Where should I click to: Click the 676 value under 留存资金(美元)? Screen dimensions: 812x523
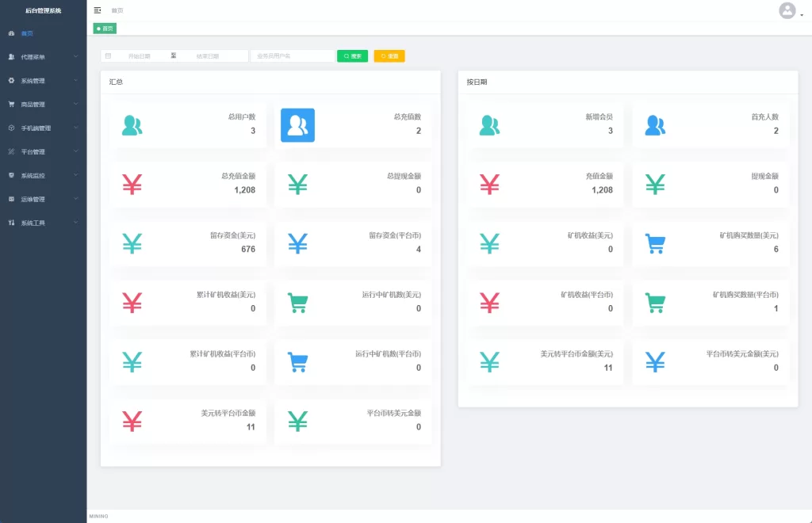(248, 250)
